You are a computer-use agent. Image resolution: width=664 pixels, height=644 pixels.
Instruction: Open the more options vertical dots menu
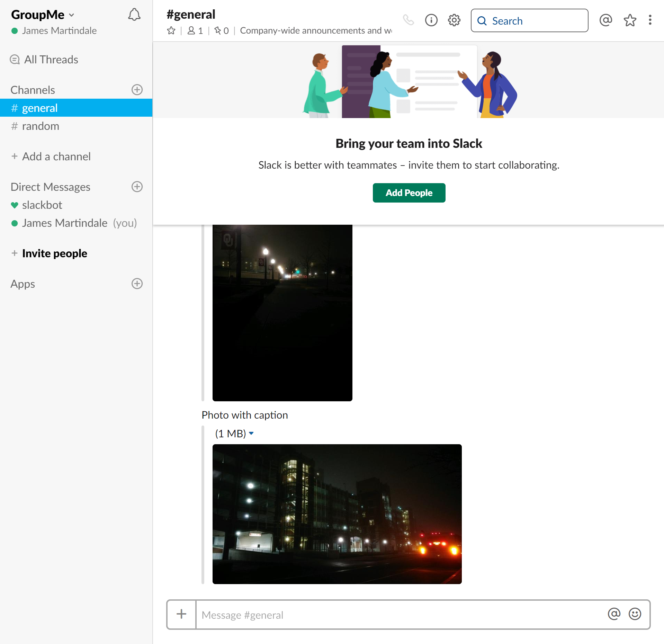(x=650, y=20)
